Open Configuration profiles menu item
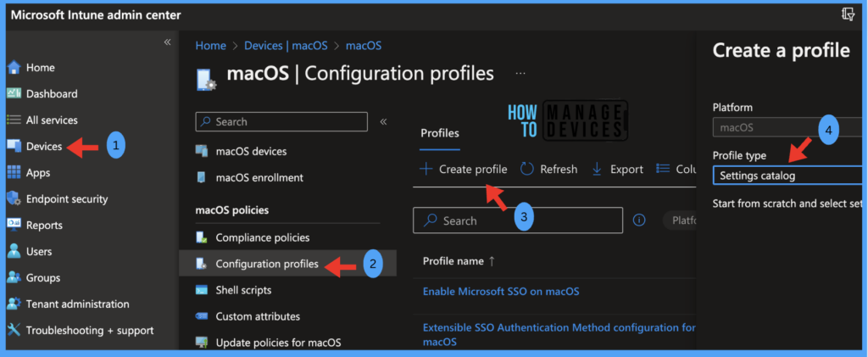This screenshot has height=357, width=868. click(x=288, y=264)
